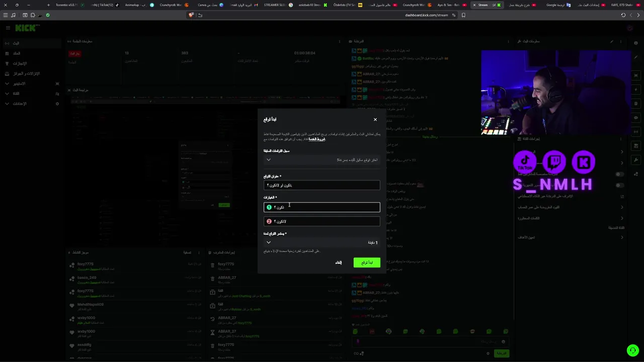Close the start prediction dialog
This screenshot has width=644, height=362.
375,120
